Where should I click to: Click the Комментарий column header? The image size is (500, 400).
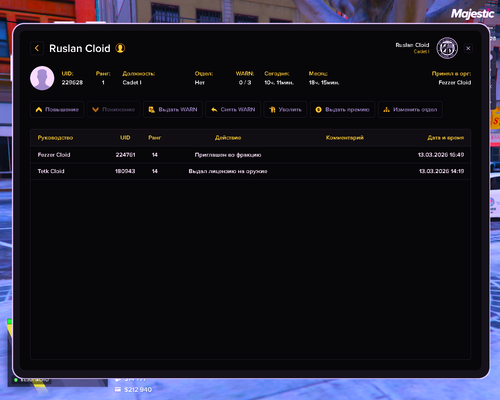(x=345, y=138)
